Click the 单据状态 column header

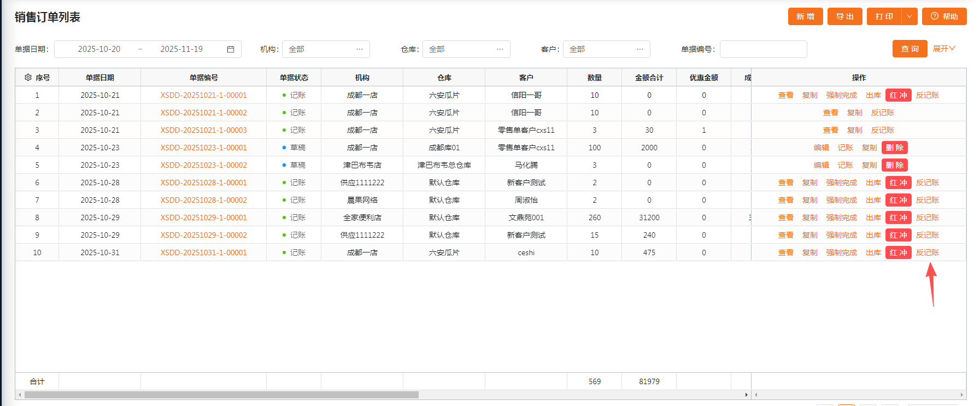tap(294, 78)
